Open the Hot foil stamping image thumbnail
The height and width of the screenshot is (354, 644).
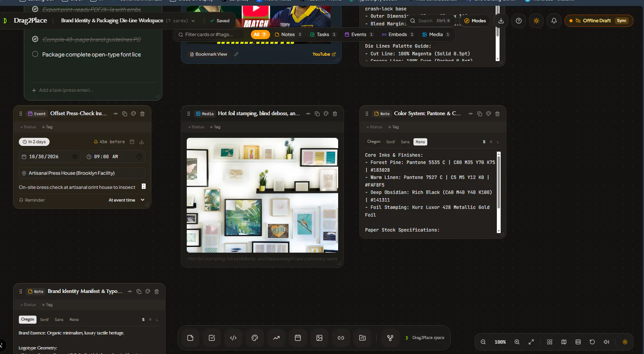tap(262, 195)
